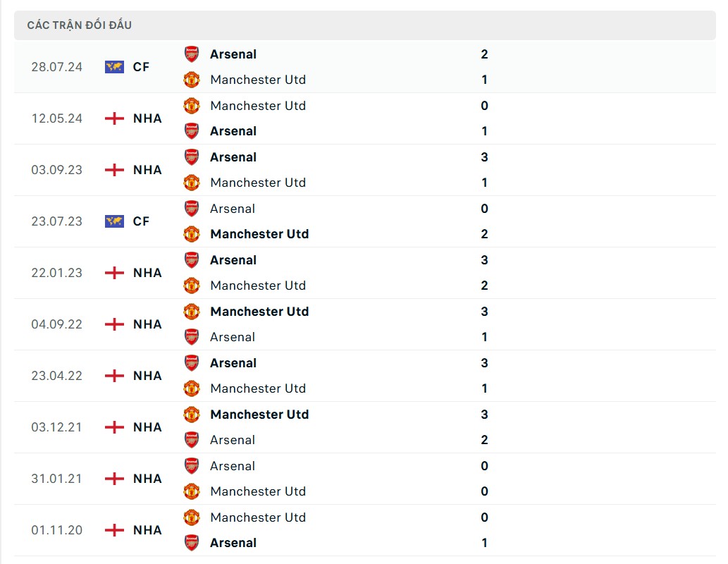Click Manchester Utd crest in 04.09.22 match
728x564 pixels.
pos(192,312)
